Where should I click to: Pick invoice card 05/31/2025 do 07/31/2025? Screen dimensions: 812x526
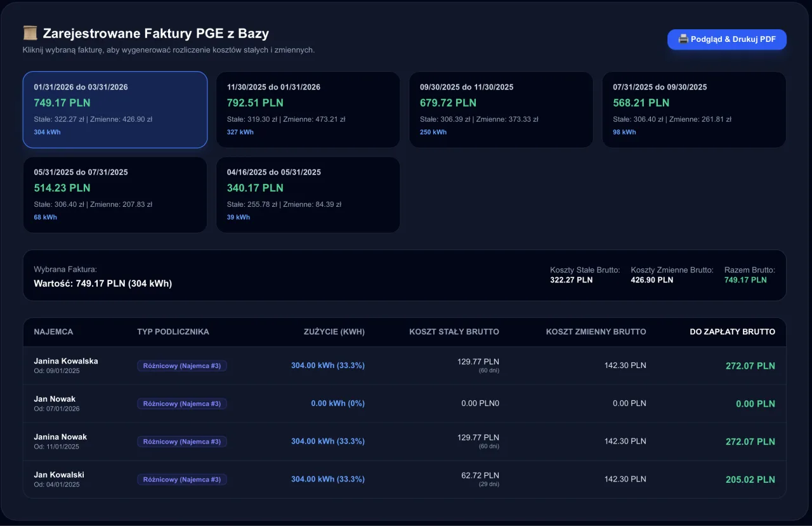115,195
